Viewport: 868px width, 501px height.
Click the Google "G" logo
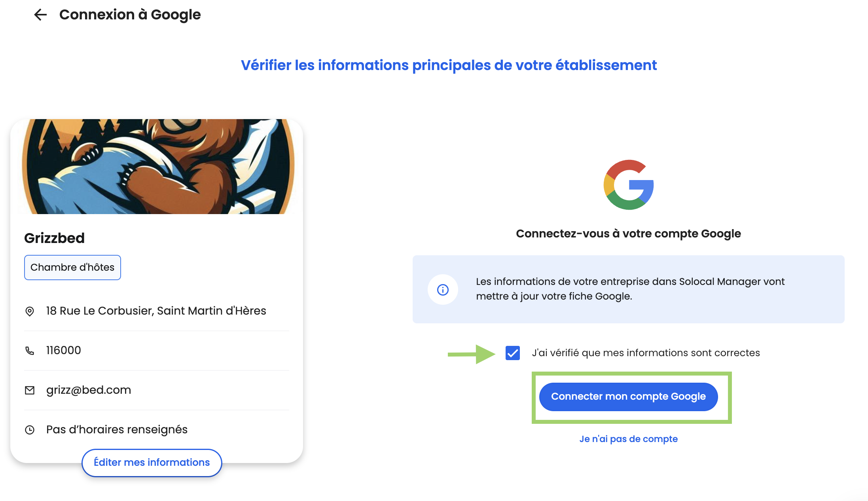[x=628, y=185]
